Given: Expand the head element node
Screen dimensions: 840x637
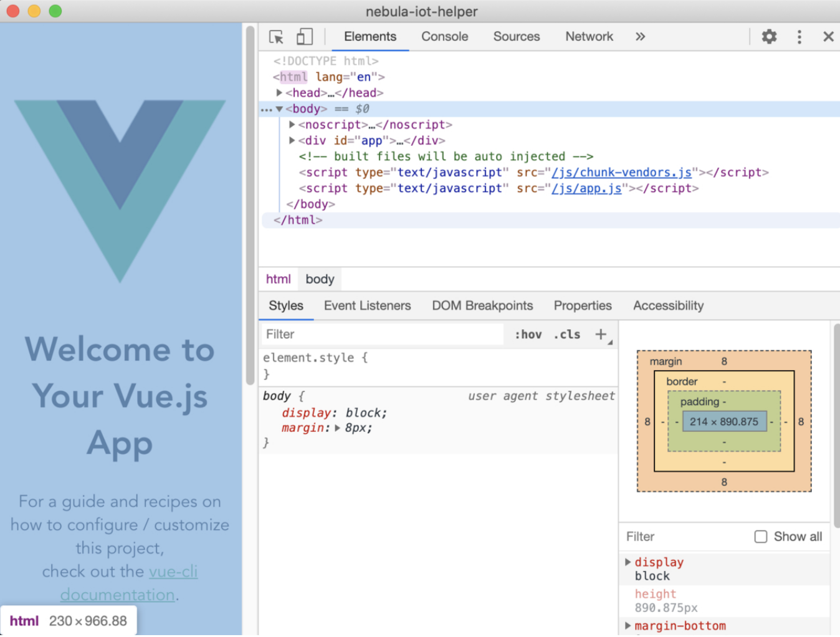Looking at the screenshot, I should 279,93.
